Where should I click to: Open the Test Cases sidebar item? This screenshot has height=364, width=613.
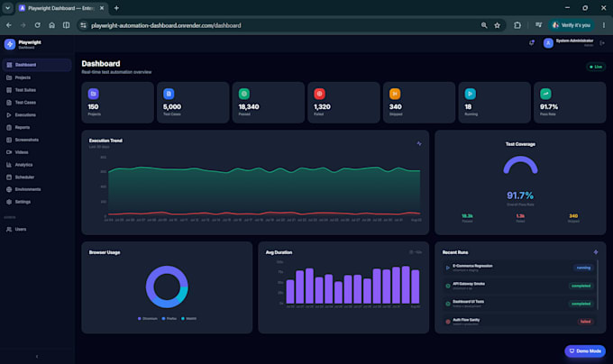pos(37,103)
